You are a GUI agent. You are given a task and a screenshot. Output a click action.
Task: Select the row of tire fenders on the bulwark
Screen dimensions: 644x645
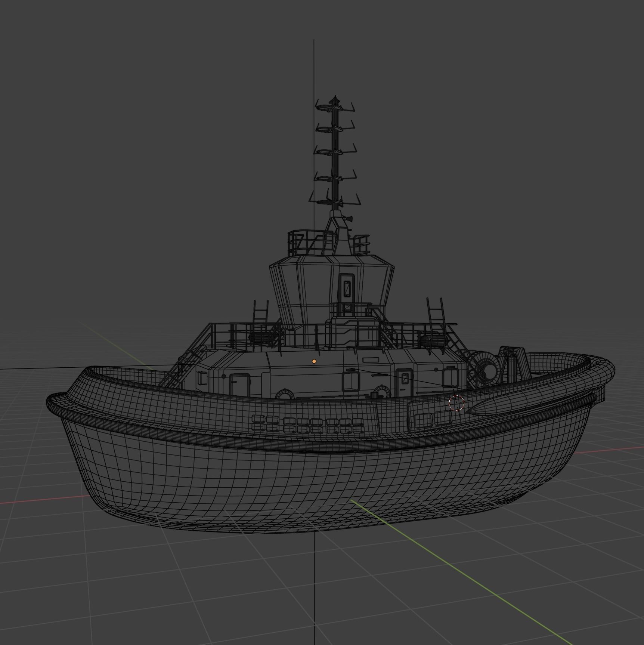coord(308,424)
